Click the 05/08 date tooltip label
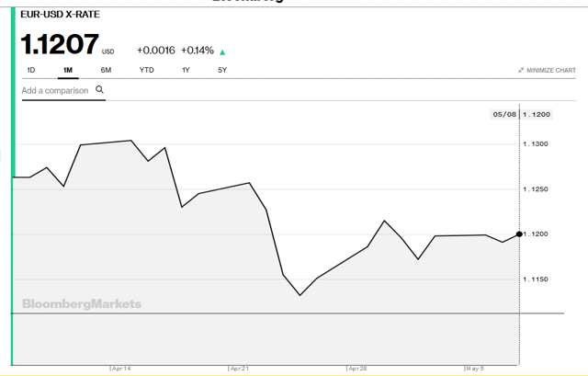 pos(504,114)
